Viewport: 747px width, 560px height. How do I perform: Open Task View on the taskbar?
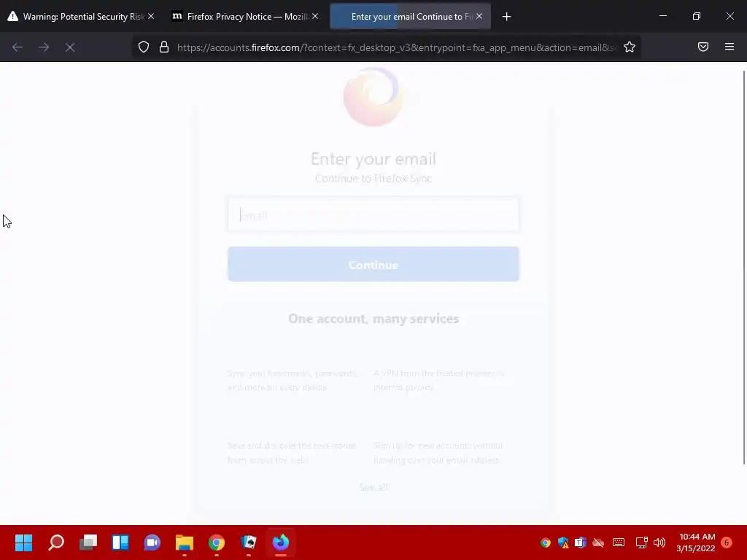88,542
